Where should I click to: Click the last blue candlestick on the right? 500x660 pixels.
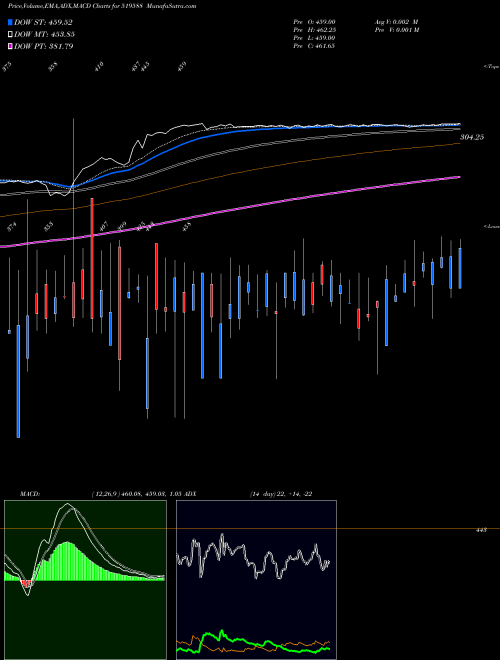click(x=460, y=268)
